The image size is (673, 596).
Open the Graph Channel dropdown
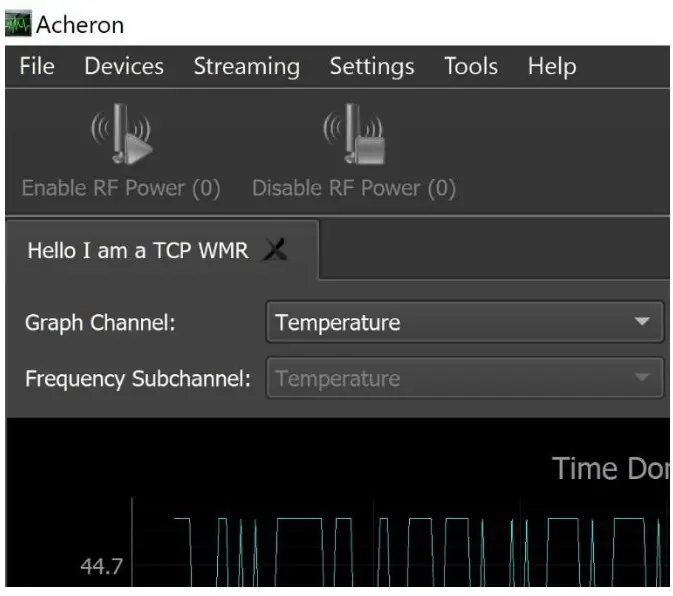pos(450,323)
